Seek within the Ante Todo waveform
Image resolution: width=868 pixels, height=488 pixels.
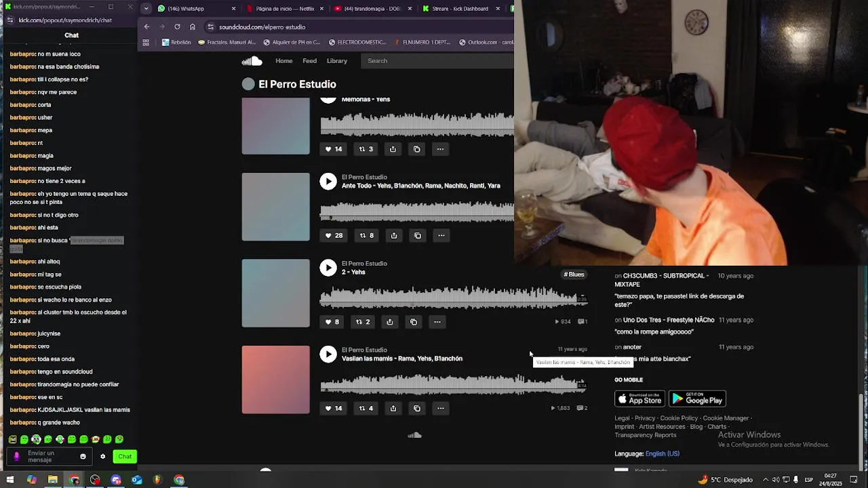point(417,211)
